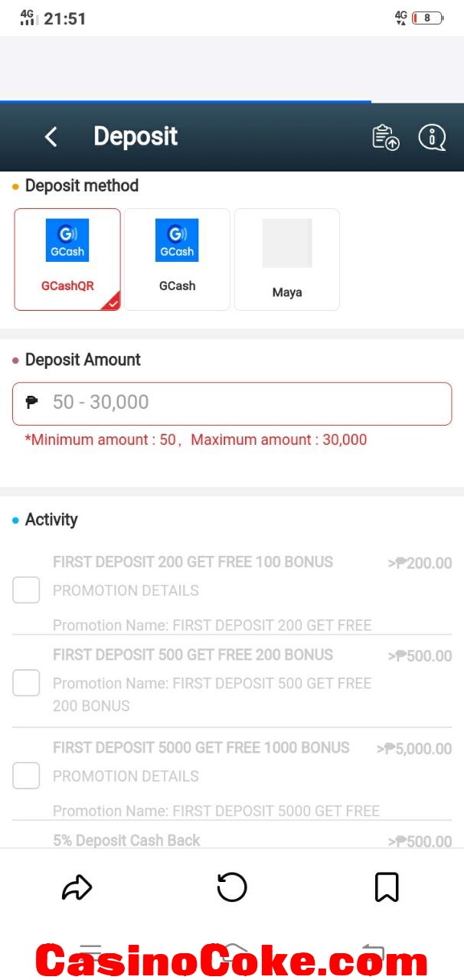
Task: Open the info help chat icon
Action: (432, 137)
